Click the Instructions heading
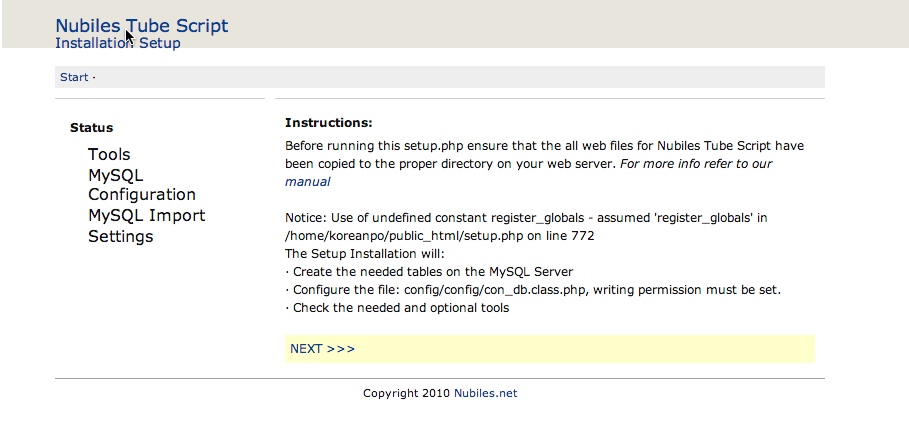This screenshot has width=909, height=438. point(329,123)
